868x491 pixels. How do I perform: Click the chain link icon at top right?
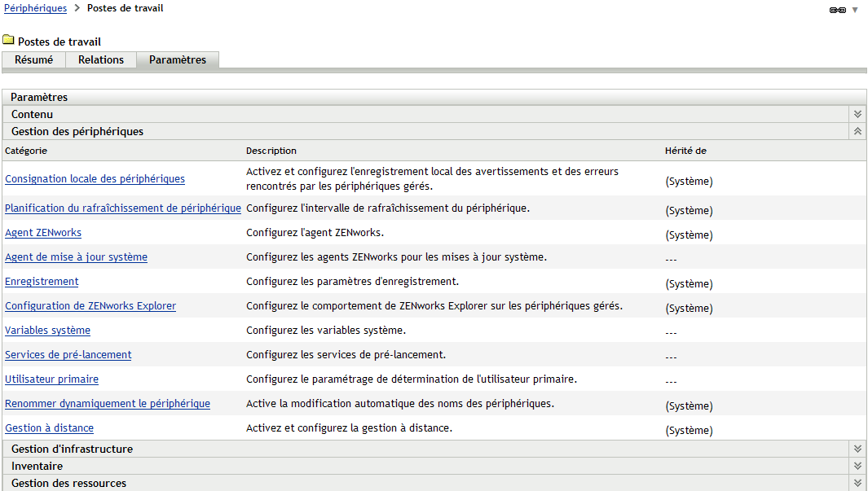[837, 10]
